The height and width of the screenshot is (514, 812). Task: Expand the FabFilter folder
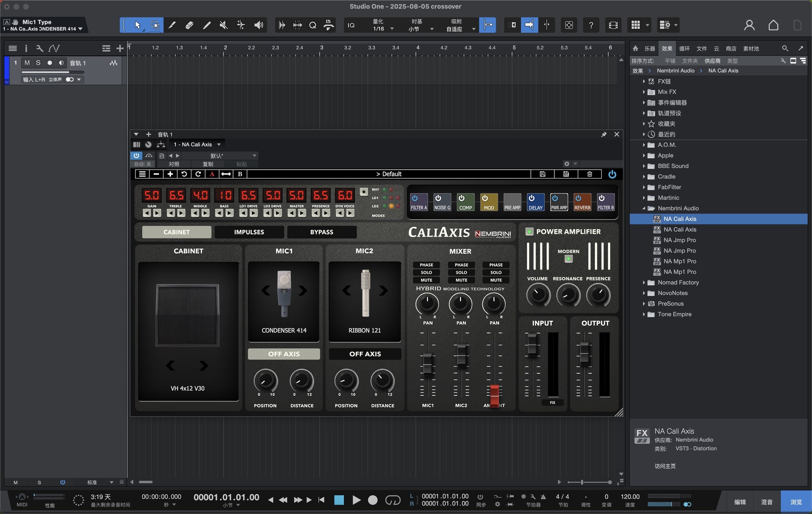644,187
